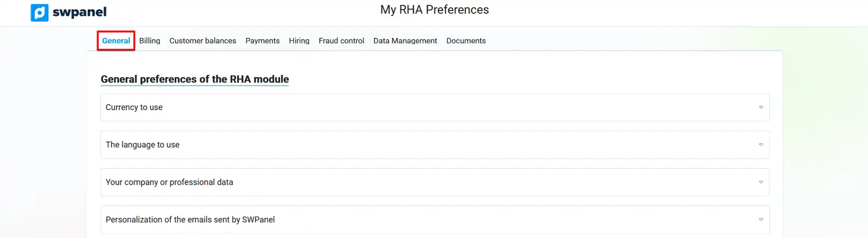Image resolution: width=868 pixels, height=238 pixels.
Task: Select the Payments tab
Action: click(263, 41)
